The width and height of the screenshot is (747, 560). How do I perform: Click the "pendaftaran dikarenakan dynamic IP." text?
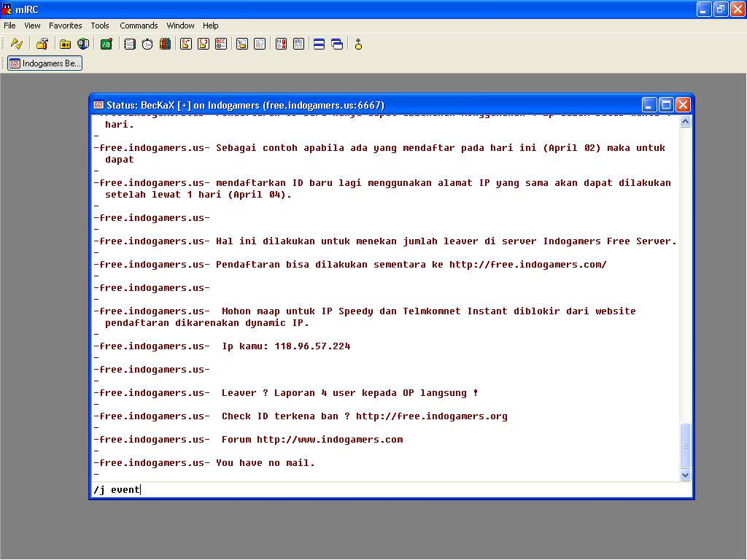pos(207,323)
